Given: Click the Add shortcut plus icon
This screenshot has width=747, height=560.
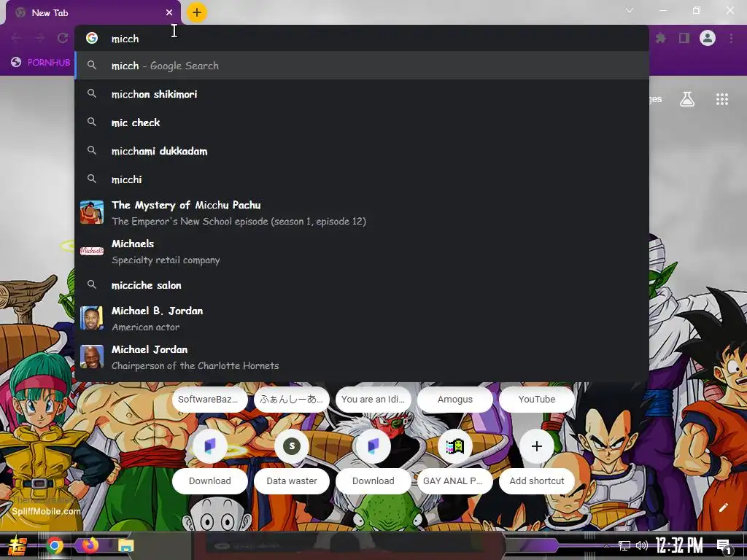Looking at the screenshot, I should coord(537,446).
